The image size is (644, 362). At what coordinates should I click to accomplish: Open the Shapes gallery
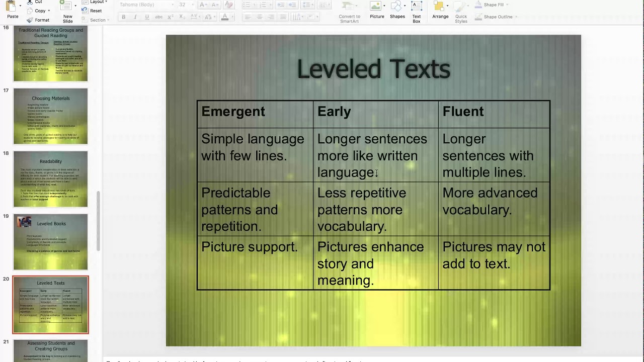397,10
